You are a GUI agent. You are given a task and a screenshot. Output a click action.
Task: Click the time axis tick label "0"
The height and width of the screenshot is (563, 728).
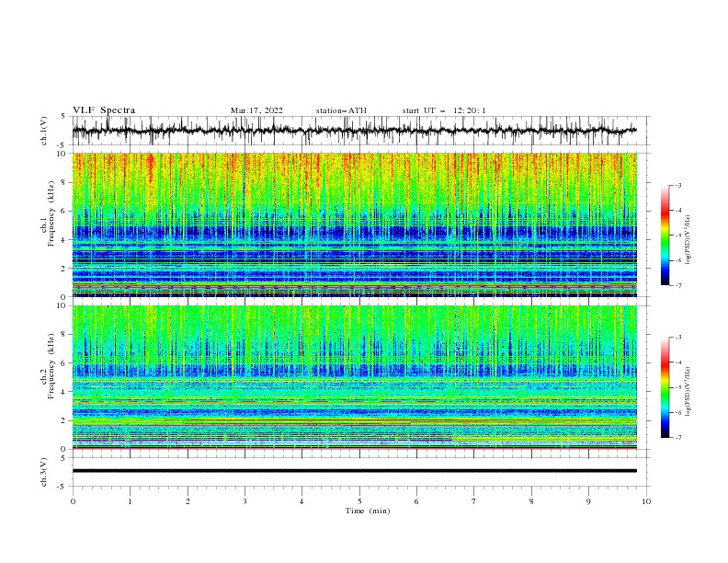73,501
